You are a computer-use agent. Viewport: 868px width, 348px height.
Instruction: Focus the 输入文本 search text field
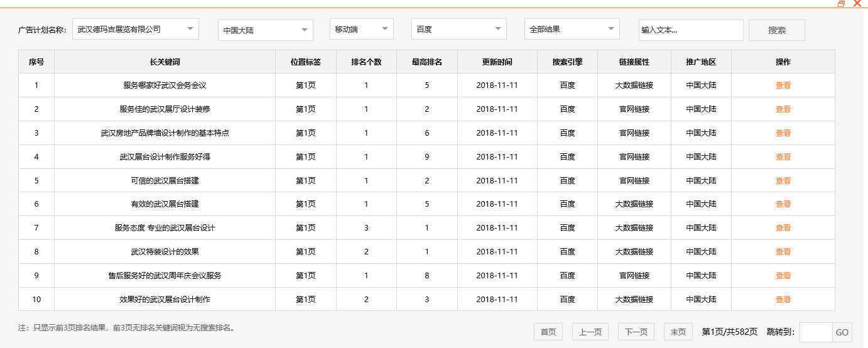click(x=691, y=30)
